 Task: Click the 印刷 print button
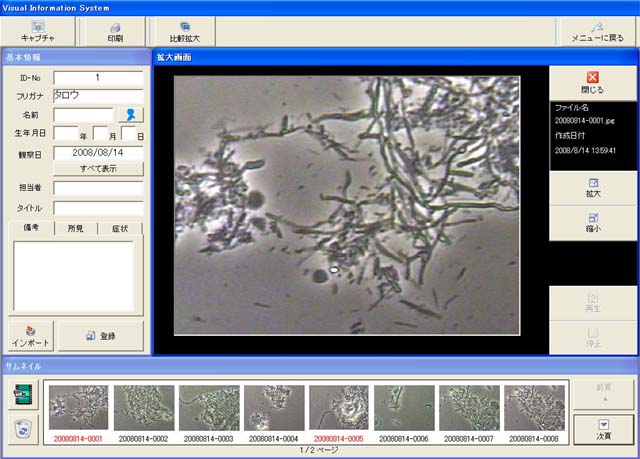tap(115, 31)
